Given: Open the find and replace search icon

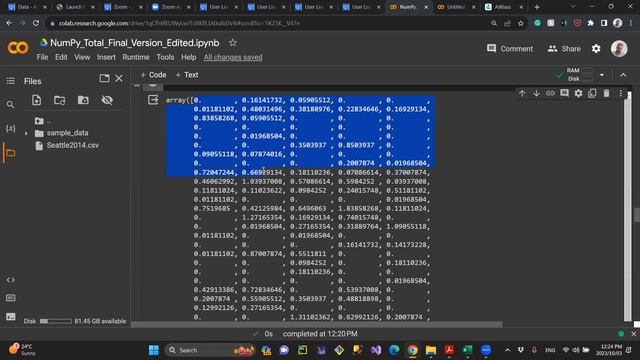Looking at the screenshot, I should [11, 105].
